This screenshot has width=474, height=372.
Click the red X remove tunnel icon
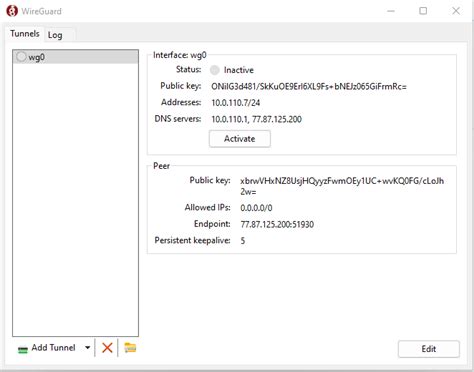pos(107,348)
